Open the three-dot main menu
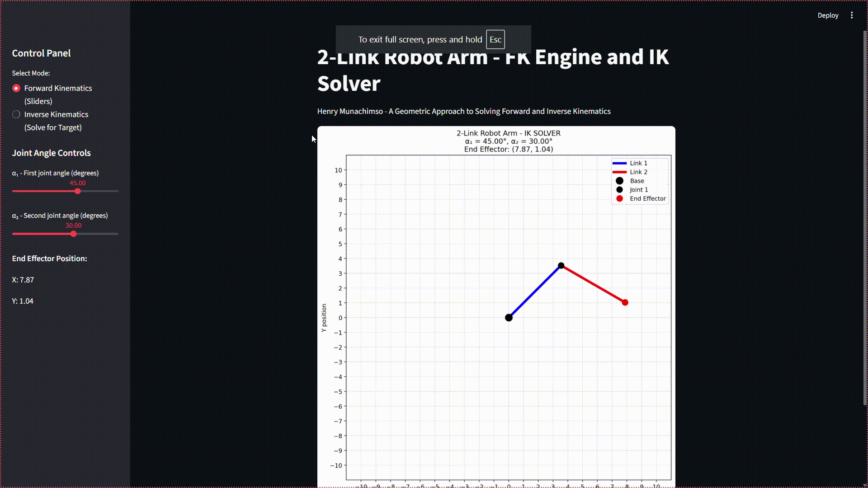 (x=852, y=15)
